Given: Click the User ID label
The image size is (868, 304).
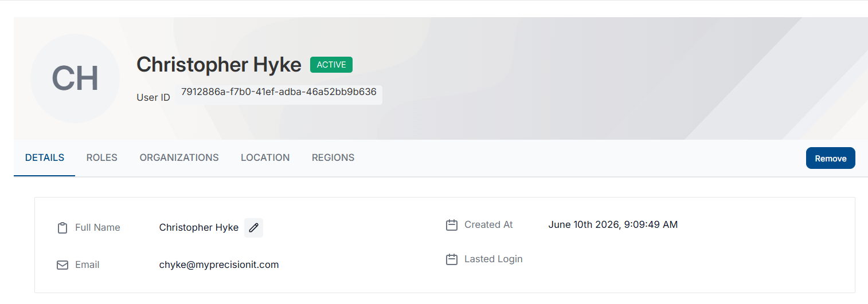Looking at the screenshot, I should [x=153, y=97].
